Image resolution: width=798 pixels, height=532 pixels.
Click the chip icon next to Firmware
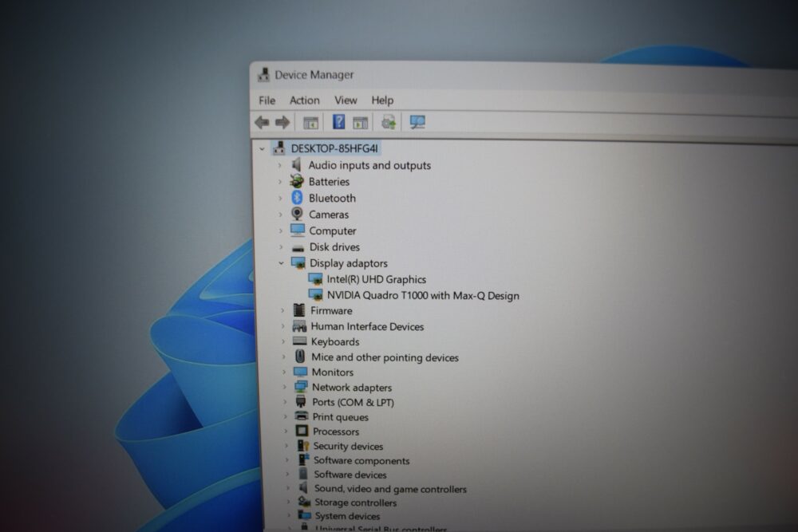point(299,309)
